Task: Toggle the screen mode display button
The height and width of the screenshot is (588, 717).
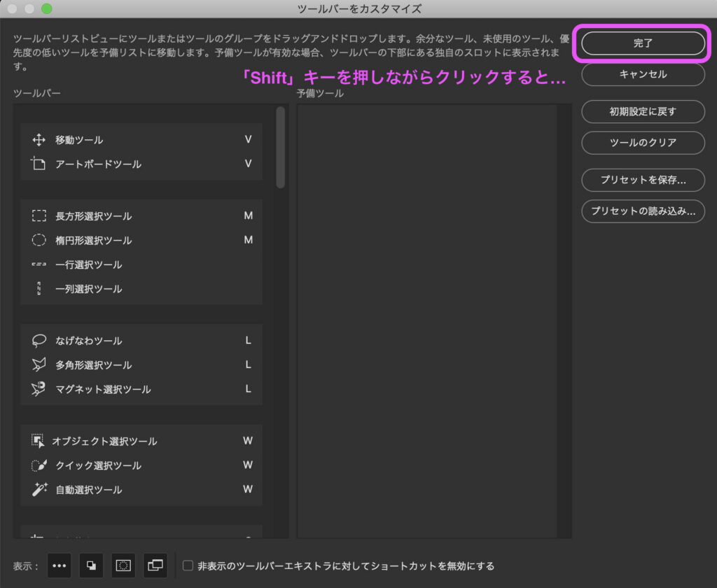Action: pyautogui.click(x=155, y=566)
